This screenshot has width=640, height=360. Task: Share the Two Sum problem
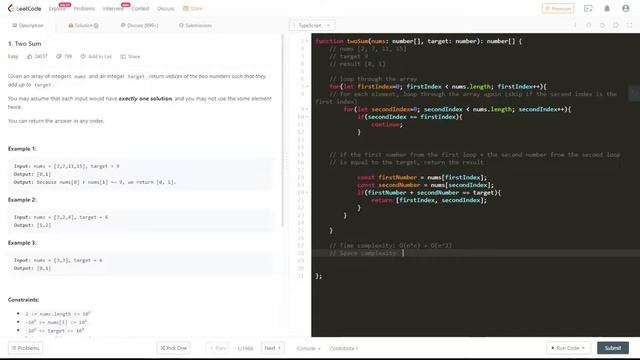(x=130, y=56)
